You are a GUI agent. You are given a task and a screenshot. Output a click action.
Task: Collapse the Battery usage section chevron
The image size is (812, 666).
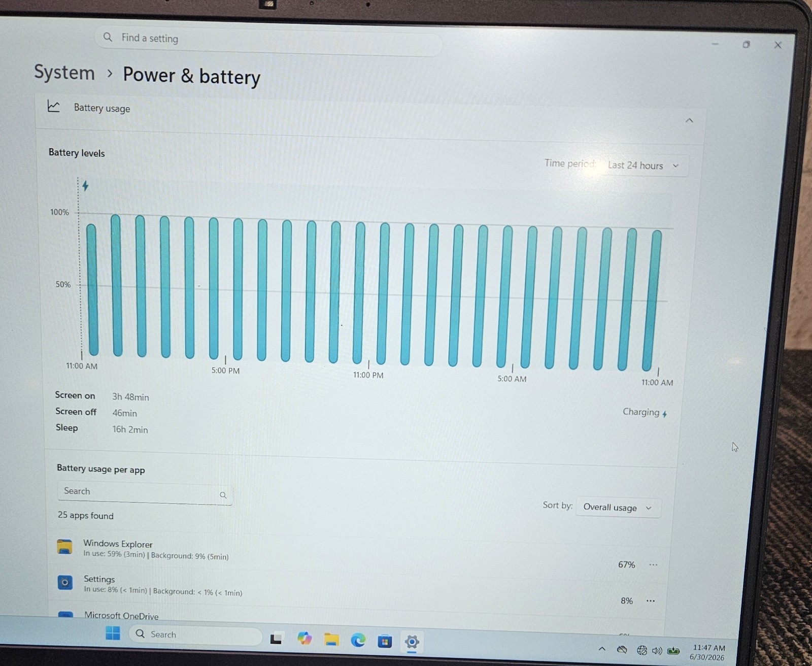tap(689, 121)
